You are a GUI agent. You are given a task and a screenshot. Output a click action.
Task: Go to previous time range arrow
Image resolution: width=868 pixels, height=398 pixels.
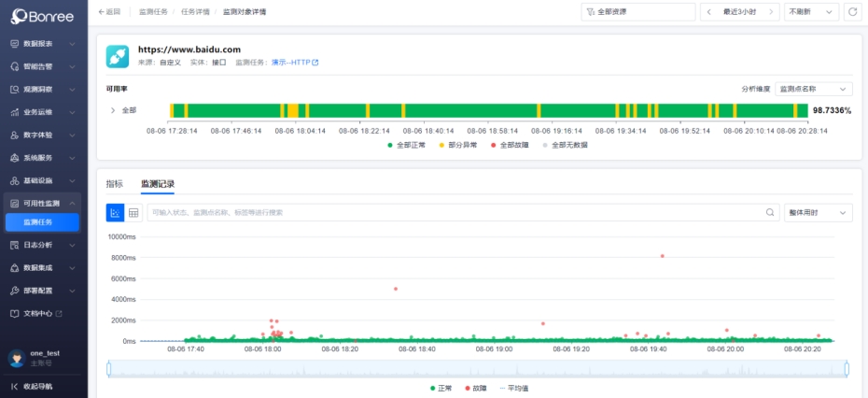[709, 11]
